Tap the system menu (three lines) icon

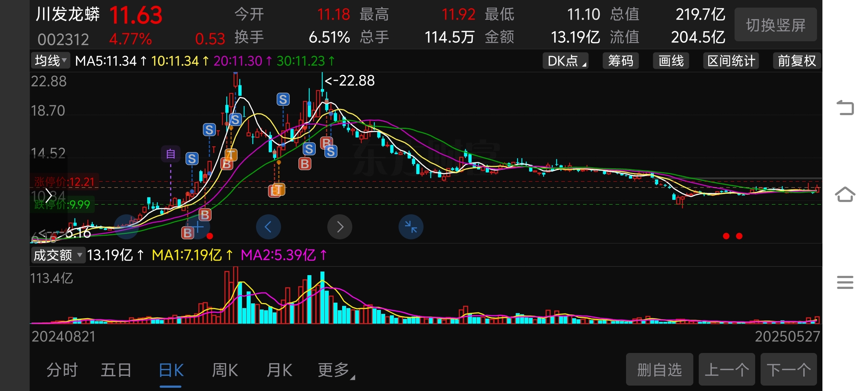click(845, 282)
